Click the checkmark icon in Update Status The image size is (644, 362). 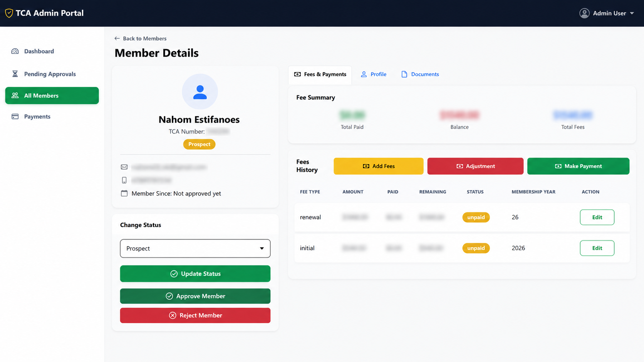174,274
